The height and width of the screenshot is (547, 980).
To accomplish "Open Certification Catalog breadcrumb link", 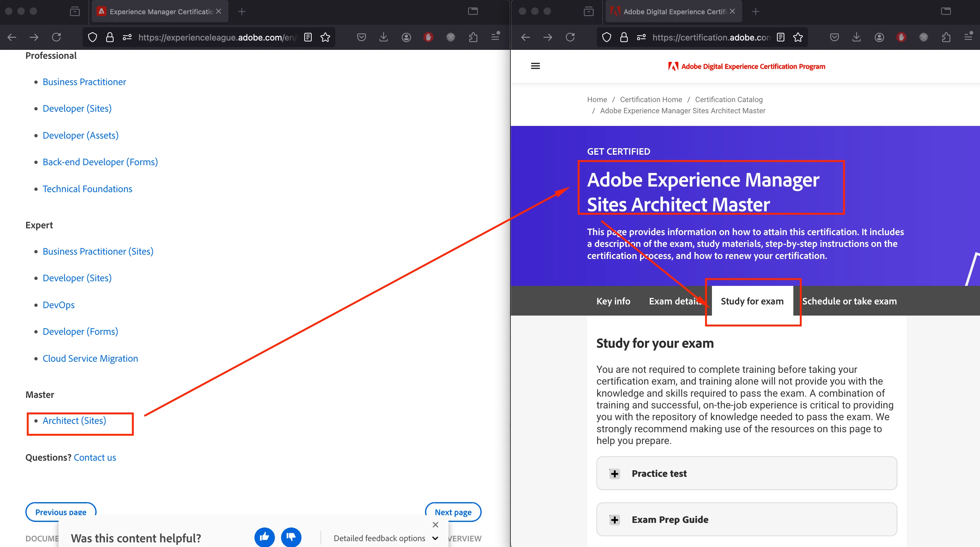I will click(x=729, y=100).
